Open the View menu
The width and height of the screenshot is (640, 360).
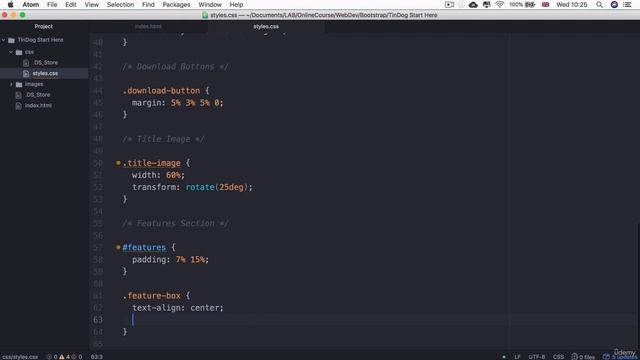click(91, 4)
